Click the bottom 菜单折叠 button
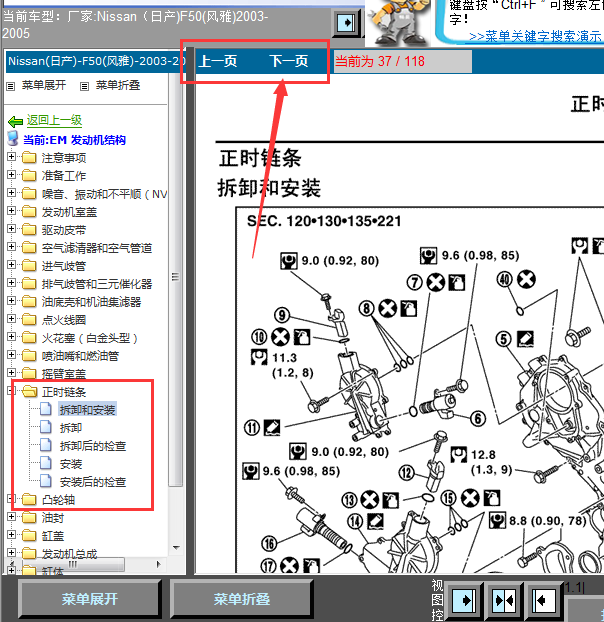This screenshot has height=622, width=604. tap(242, 599)
